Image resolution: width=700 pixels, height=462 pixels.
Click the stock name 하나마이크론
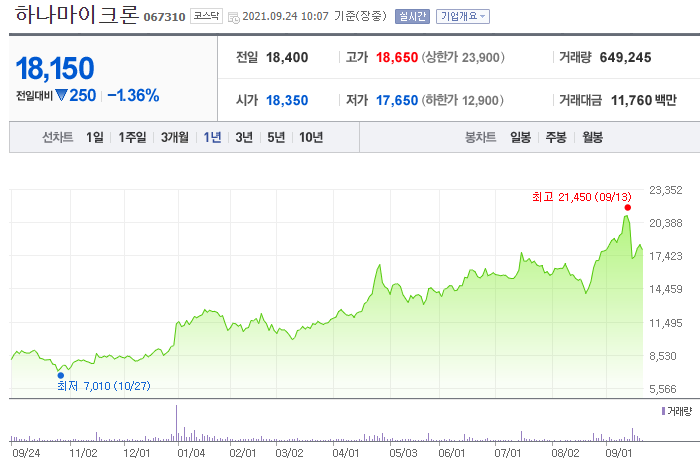pyautogui.click(x=77, y=15)
